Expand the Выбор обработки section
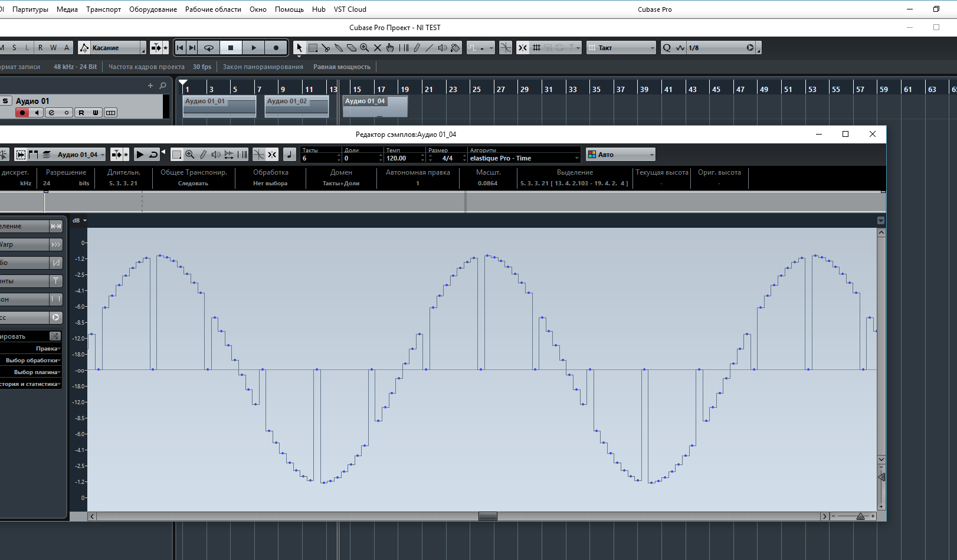Viewport: 957px width, 560px height. tap(31, 361)
